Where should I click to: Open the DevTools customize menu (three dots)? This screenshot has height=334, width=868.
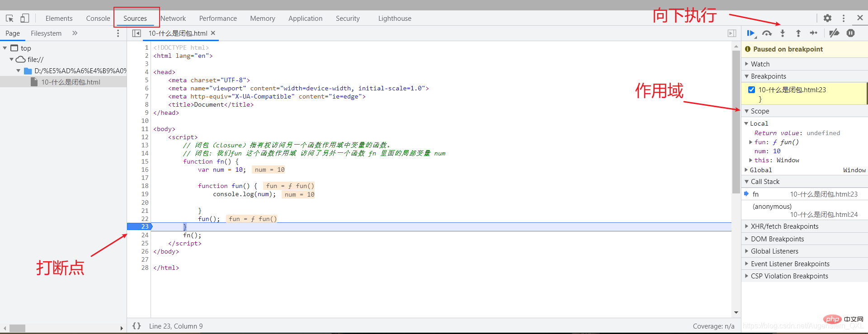pos(844,18)
